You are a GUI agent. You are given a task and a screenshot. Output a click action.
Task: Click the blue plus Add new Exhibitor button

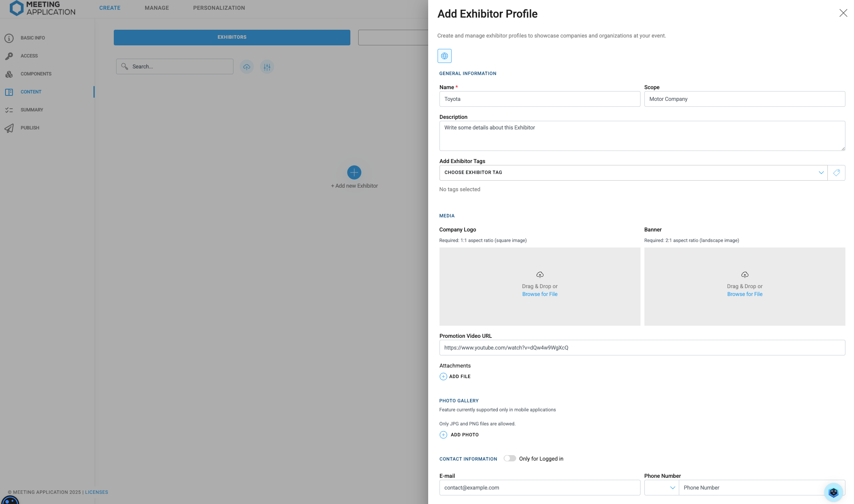(354, 172)
